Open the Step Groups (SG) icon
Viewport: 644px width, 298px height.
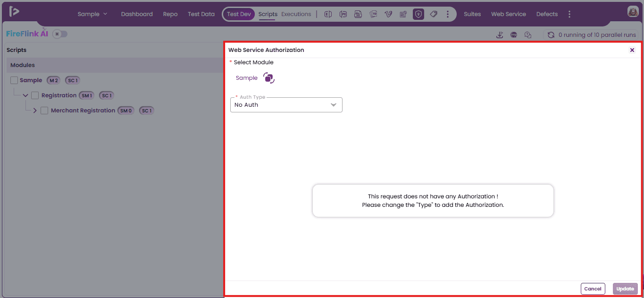click(358, 14)
